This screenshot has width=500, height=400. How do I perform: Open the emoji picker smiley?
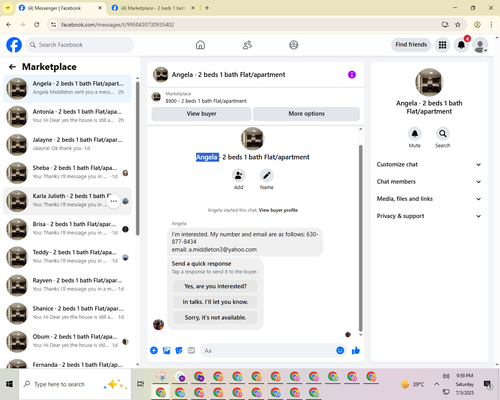click(x=340, y=350)
